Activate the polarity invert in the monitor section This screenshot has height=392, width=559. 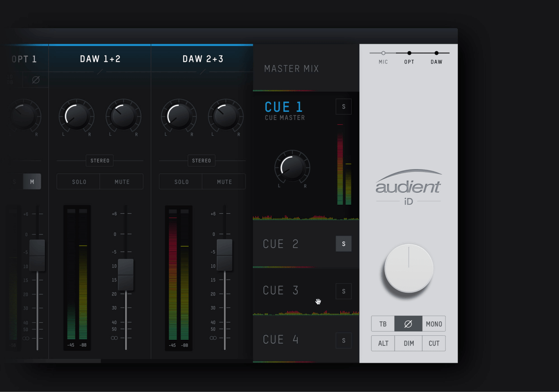coord(408,324)
